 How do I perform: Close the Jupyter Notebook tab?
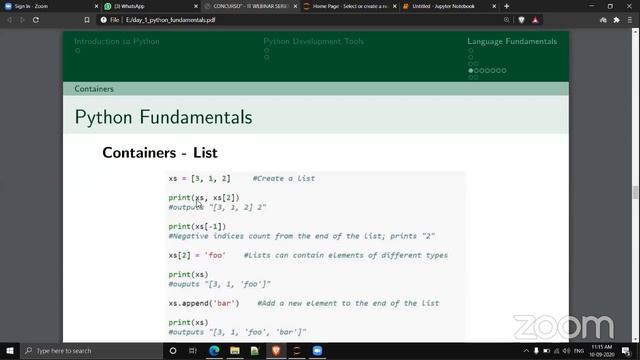(494, 6)
